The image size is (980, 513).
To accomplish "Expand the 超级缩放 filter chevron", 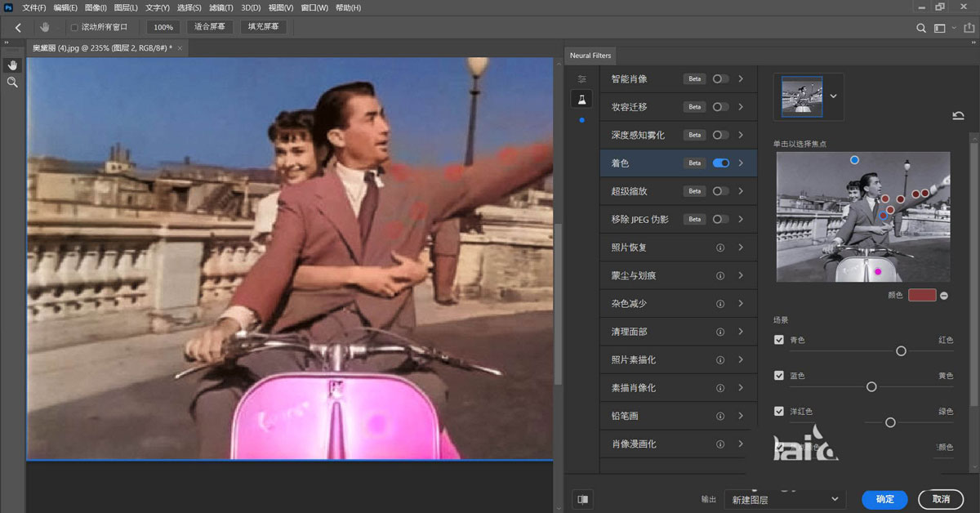I will point(741,191).
